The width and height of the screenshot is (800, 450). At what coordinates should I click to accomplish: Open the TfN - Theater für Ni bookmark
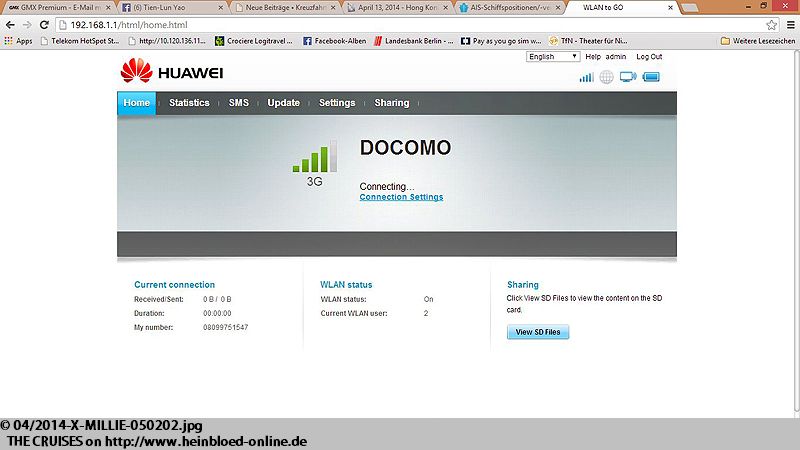pyautogui.click(x=588, y=41)
